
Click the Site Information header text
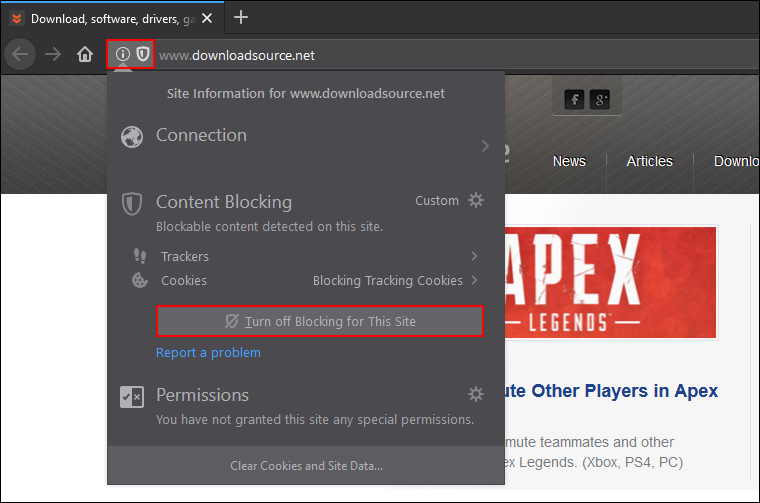point(306,94)
